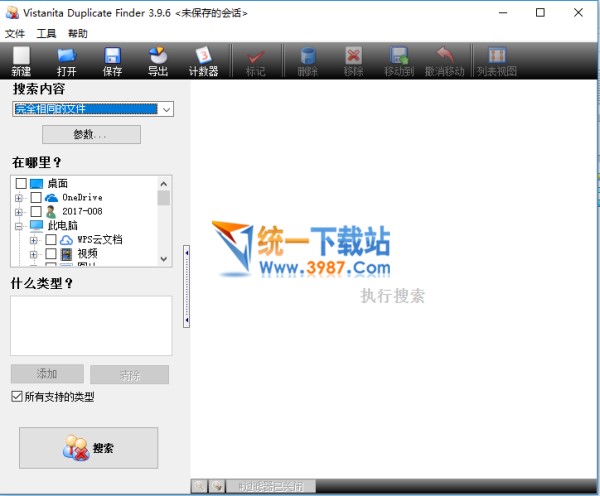Click the folder tree's scroll-up arrow

click(x=164, y=184)
